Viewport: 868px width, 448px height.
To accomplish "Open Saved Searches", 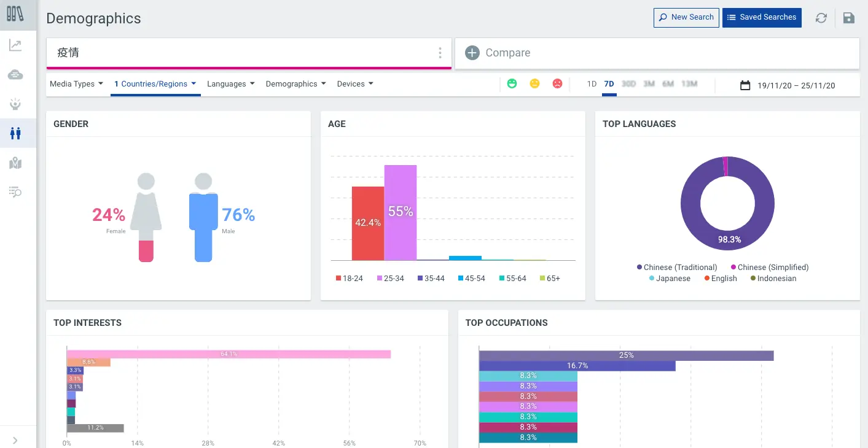I will (762, 17).
